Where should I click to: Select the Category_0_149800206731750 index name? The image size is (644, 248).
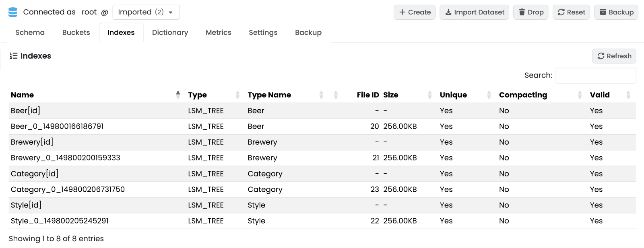[68, 189]
